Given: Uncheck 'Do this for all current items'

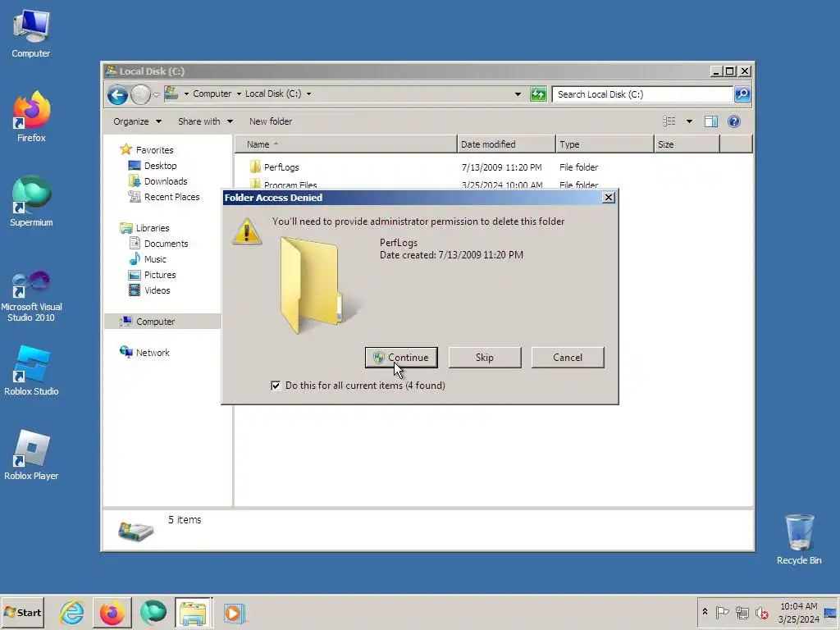Looking at the screenshot, I should pos(276,386).
